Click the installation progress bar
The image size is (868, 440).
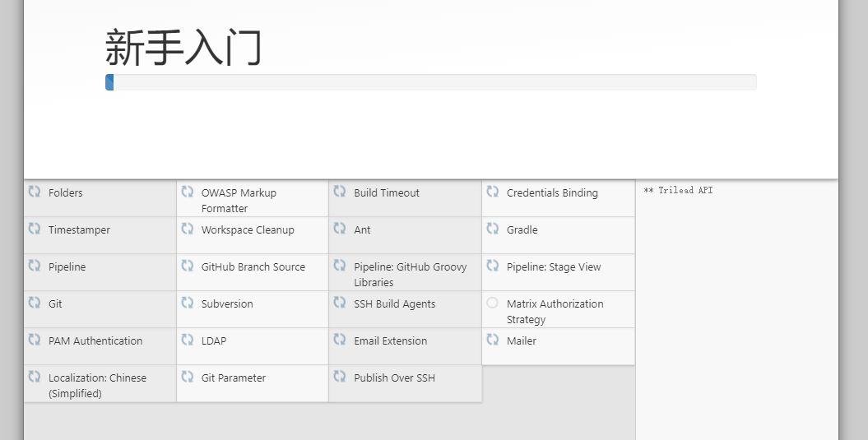(x=430, y=82)
